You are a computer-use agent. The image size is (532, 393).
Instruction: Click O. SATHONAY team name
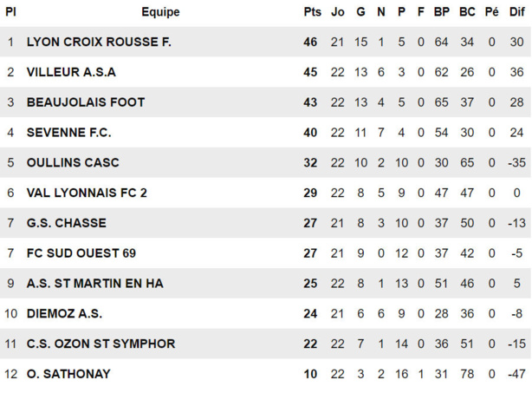pyautogui.click(x=68, y=374)
